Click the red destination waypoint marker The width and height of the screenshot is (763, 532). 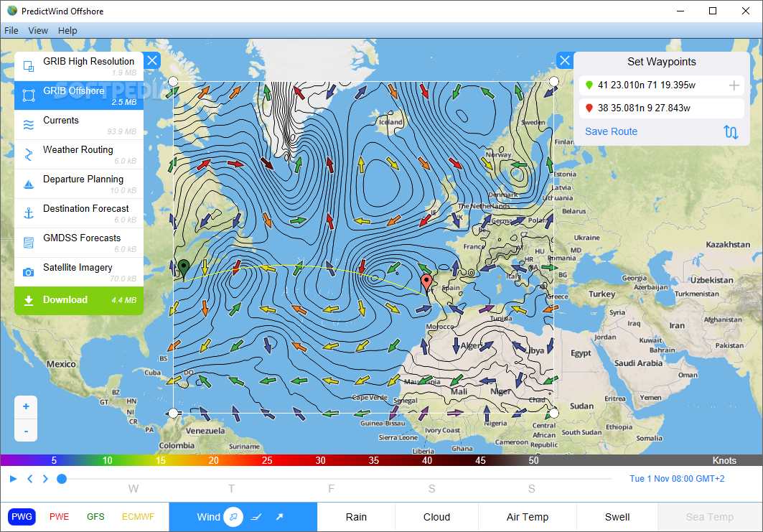coord(426,283)
